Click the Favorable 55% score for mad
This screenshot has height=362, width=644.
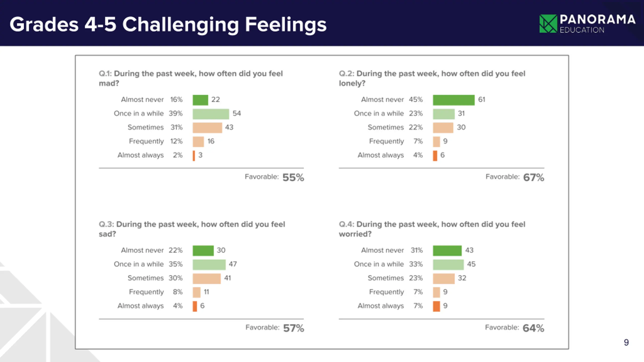pos(293,177)
